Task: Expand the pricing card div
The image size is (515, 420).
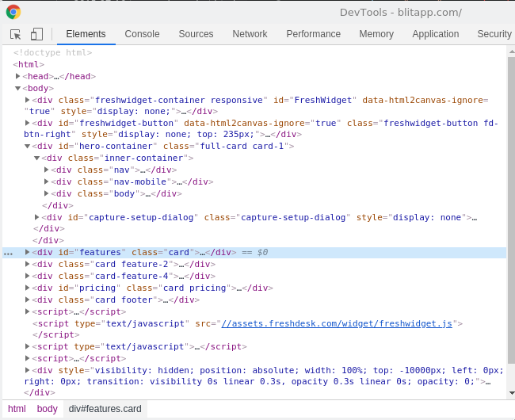Action: (28, 288)
